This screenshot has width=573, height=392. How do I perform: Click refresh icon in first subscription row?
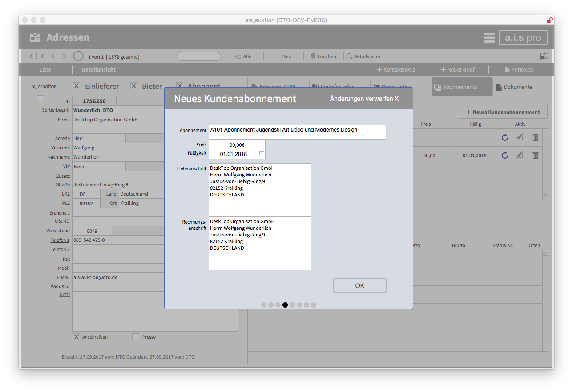click(x=505, y=137)
